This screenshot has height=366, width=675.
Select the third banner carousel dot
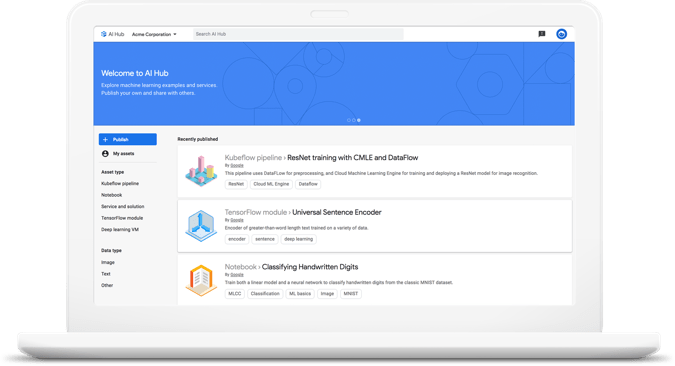tap(359, 120)
